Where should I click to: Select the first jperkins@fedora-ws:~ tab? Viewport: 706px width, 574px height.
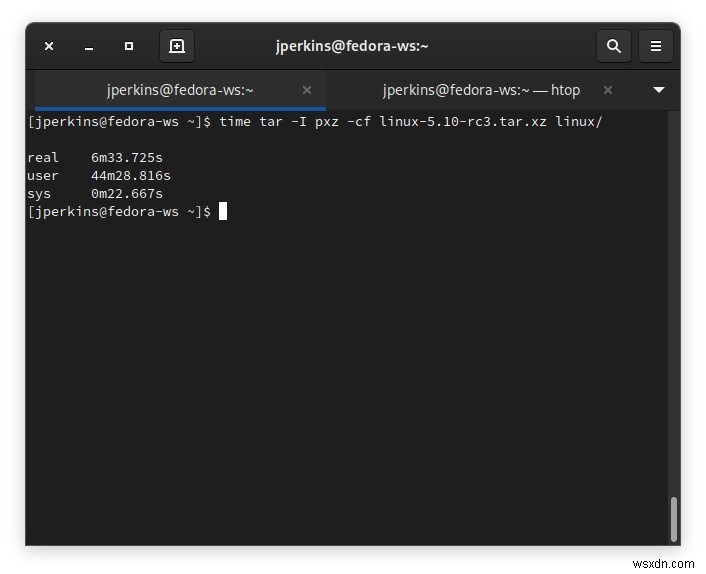(180, 90)
